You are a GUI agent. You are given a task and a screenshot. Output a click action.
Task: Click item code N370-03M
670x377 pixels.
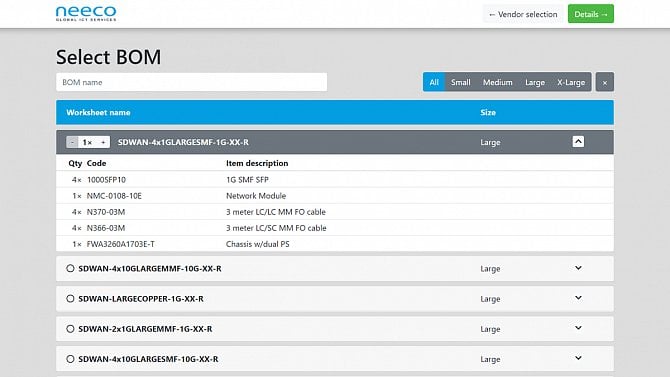pyautogui.click(x=106, y=212)
